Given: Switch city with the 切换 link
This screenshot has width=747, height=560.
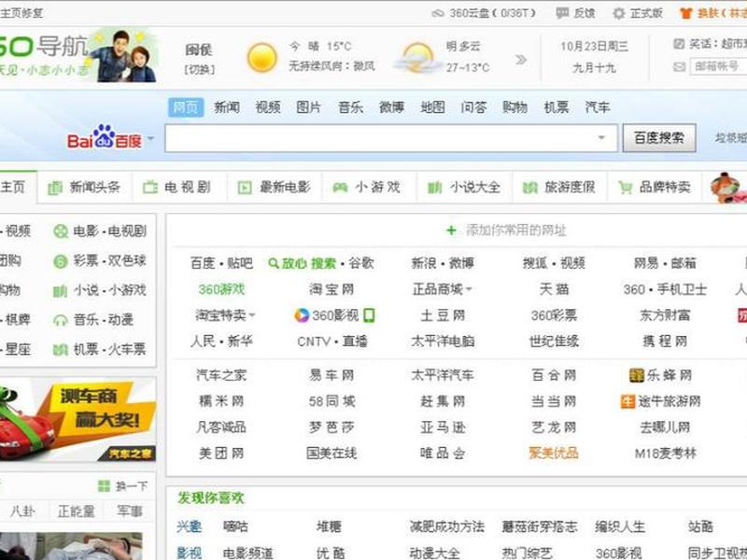Looking at the screenshot, I should (x=200, y=69).
